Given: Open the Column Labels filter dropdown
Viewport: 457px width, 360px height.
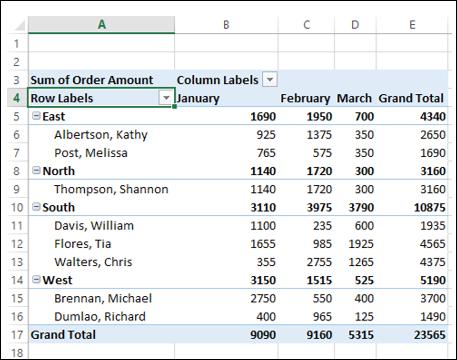Looking at the screenshot, I should click(270, 80).
